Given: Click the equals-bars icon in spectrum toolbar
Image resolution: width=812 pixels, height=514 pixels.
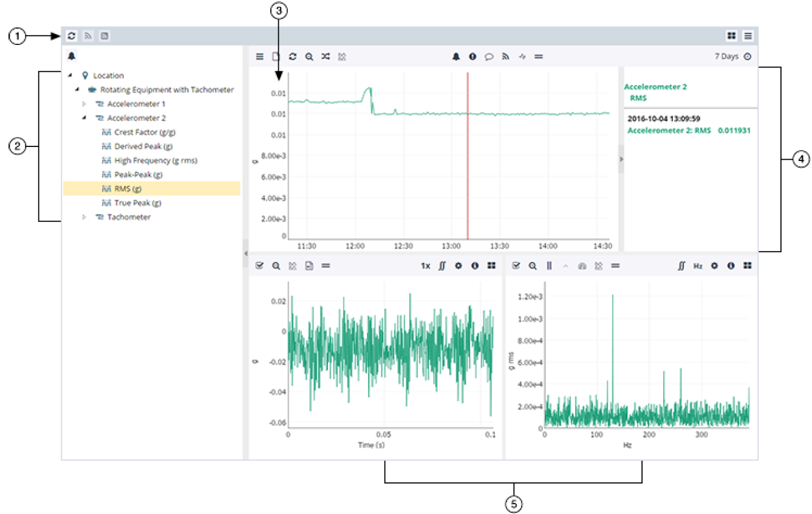Looking at the screenshot, I should coord(615,266).
